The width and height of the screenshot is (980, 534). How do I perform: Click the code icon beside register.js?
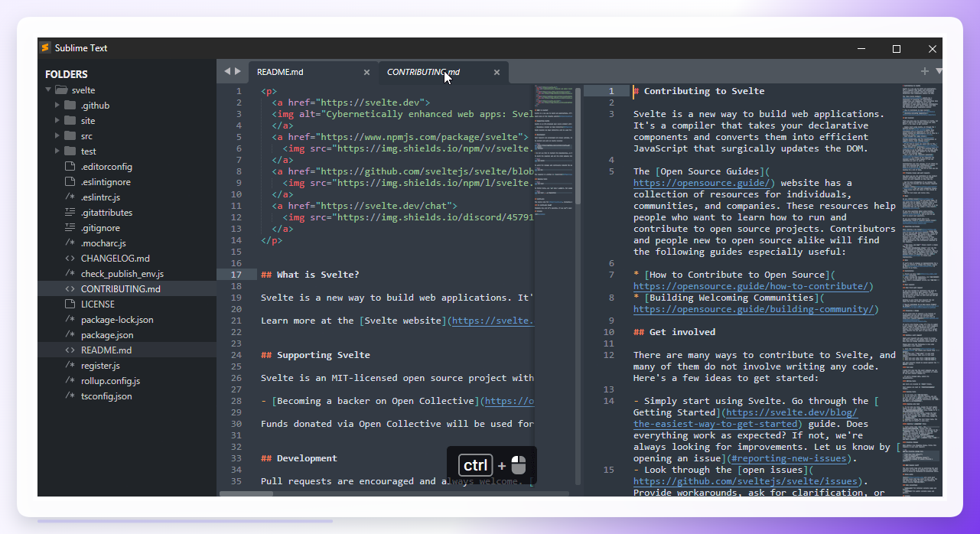click(70, 365)
